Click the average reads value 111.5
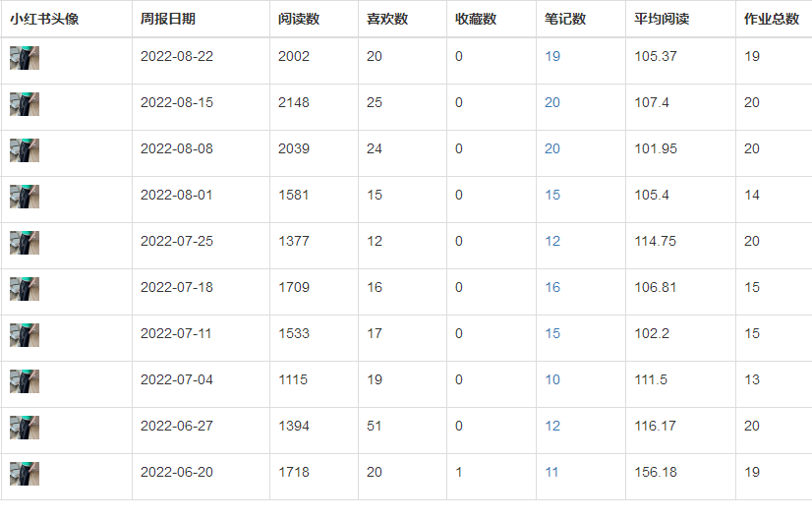The height and width of the screenshot is (518, 812). coord(651,379)
